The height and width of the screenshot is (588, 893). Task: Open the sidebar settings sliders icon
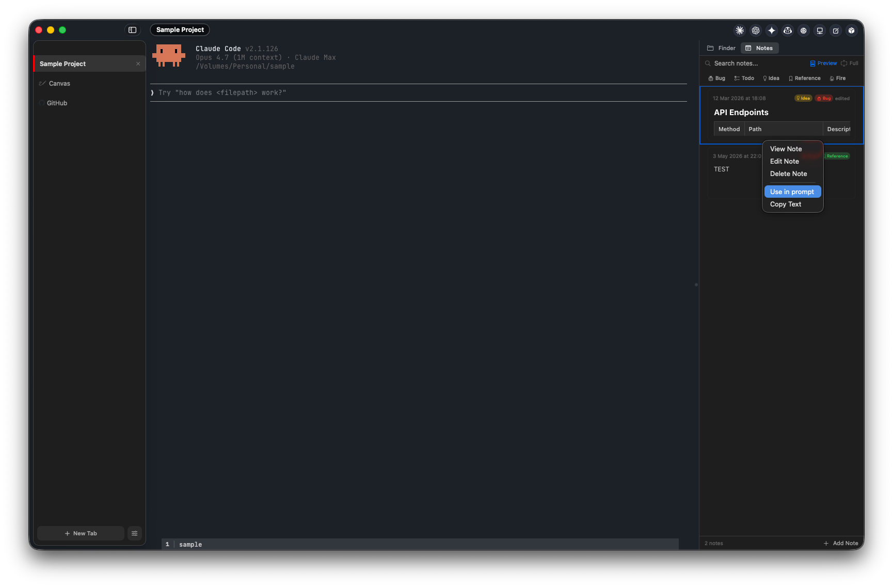pos(135,533)
